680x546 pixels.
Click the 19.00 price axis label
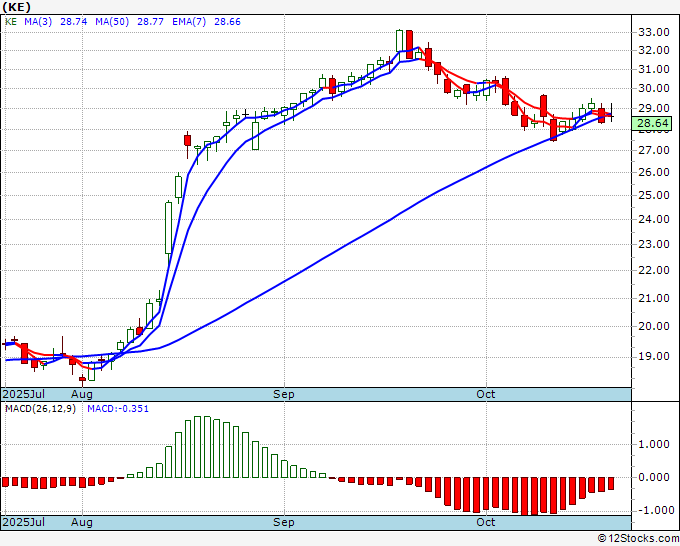point(654,356)
